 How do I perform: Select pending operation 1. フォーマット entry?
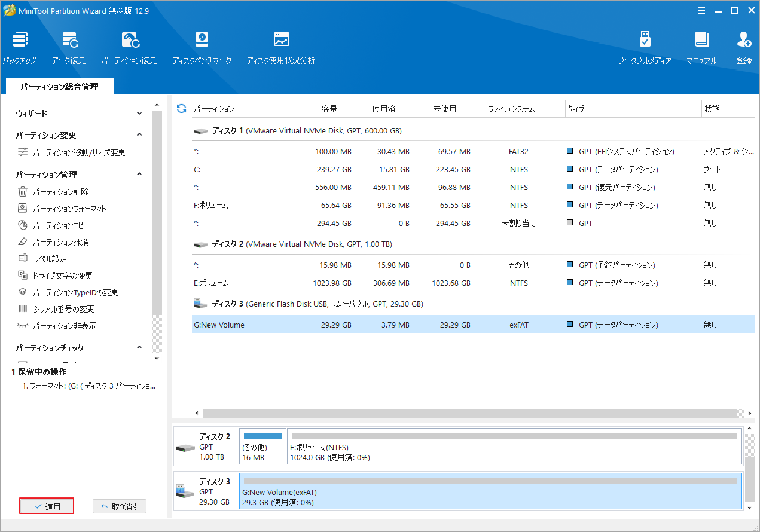pyautogui.click(x=89, y=386)
